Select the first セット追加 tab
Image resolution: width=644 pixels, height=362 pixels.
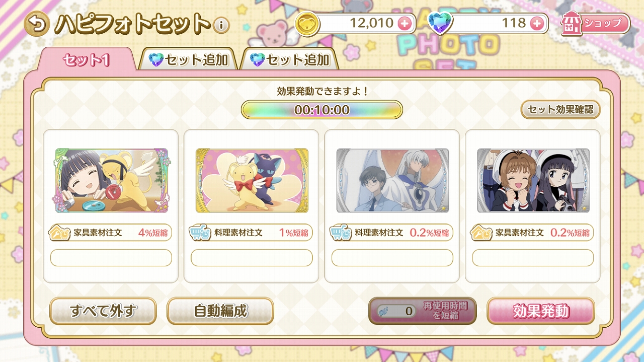pyautogui.click(x=189, y=60)
